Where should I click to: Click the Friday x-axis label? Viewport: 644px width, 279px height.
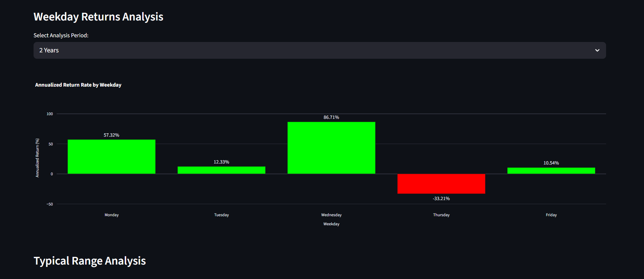(551, 215)
